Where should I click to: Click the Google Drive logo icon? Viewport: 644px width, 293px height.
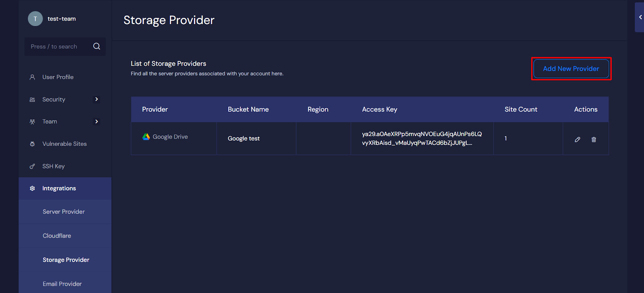(146, 137)
